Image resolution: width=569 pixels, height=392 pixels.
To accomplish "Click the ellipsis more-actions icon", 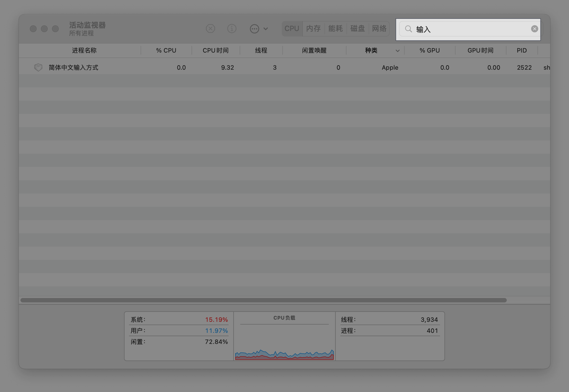I will (254, 28).
